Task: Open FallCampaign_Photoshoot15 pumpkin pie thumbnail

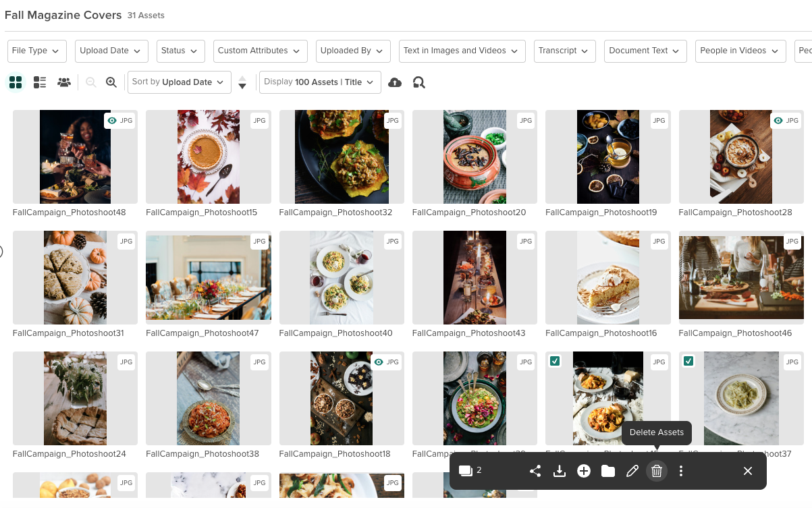Action: (209, 157)
